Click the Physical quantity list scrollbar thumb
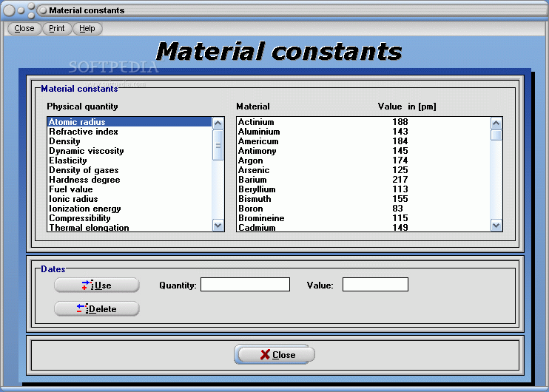This screenshot has height=392, width=549. pyautogui.click(x=218, y=145)
